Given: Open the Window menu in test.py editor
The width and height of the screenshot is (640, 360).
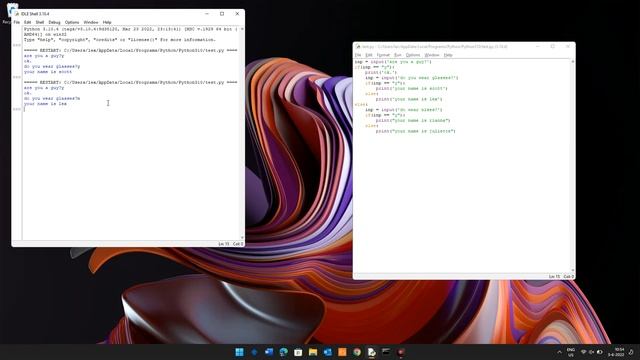Looking at the screenshot, I should tap(432, 55).
